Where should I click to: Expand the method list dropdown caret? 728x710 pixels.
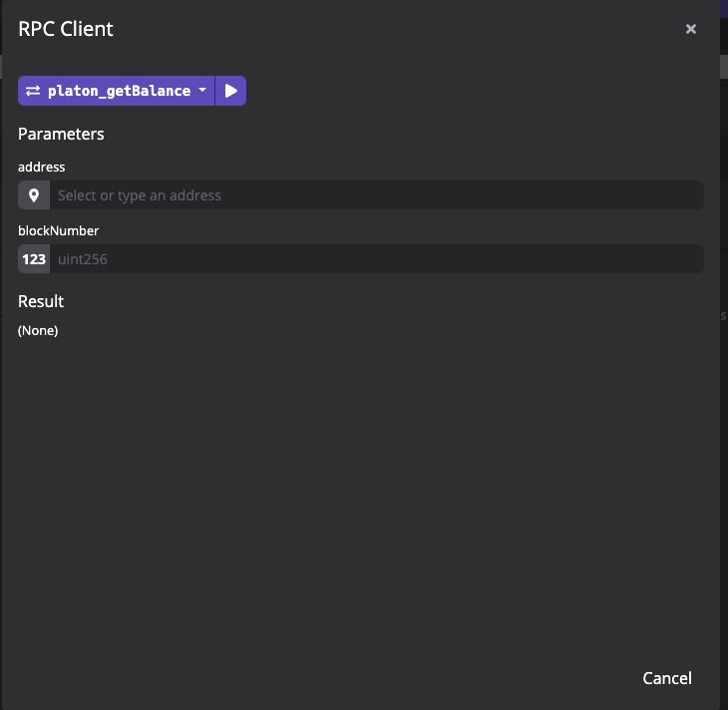202,91
